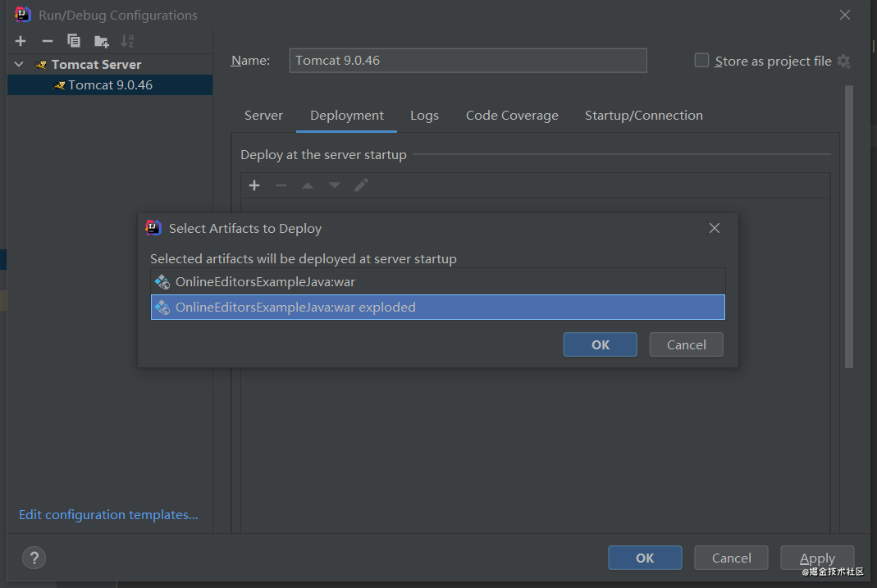
Task: Move deployment item up arrow
Action: pyautogui.click(x=308, y=185)
